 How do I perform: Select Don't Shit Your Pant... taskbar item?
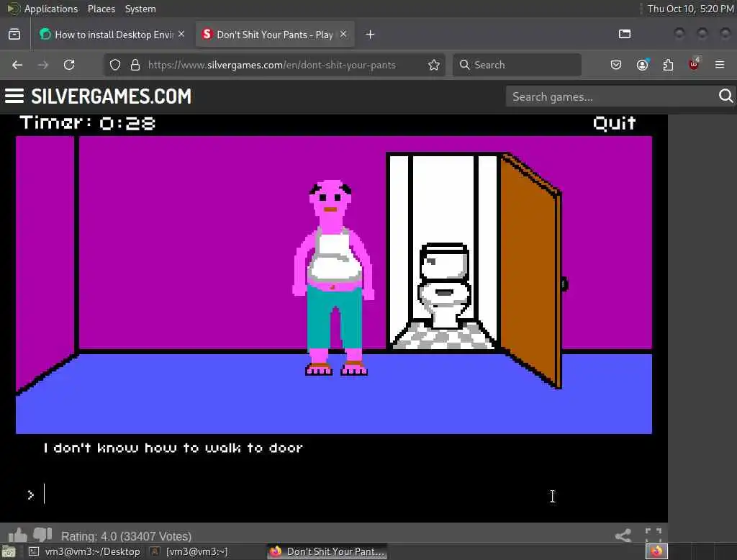[x=327, y=551]
